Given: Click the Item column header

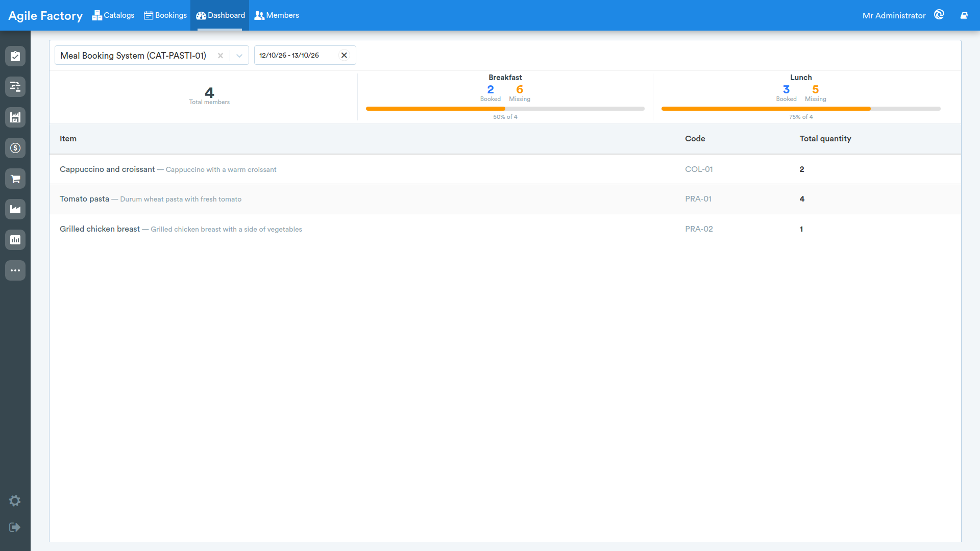Looking at the screenshot, I should pos(68,139).
